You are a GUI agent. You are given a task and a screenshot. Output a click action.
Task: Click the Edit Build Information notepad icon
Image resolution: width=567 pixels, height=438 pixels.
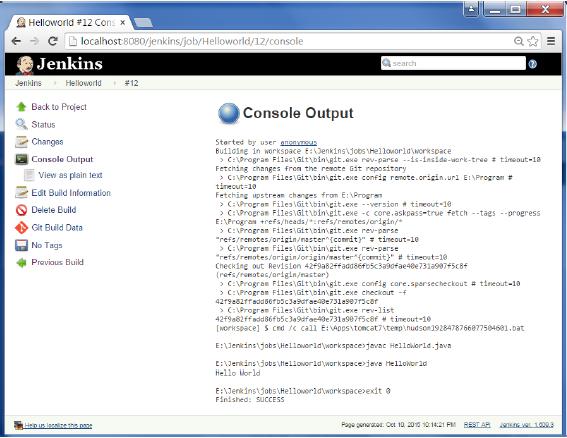(21, 192)
